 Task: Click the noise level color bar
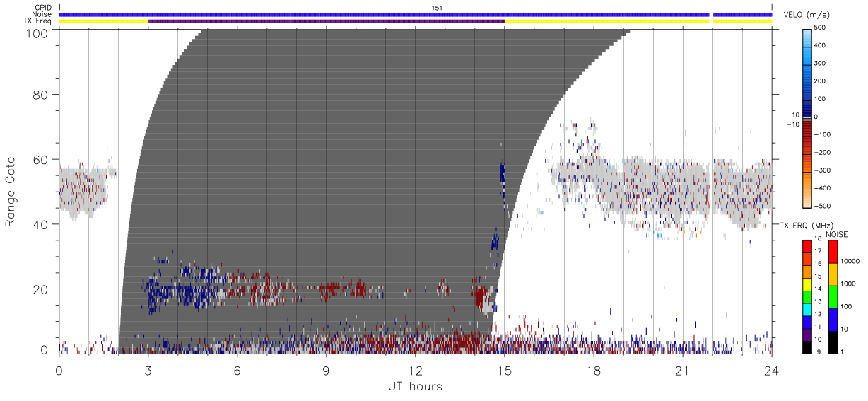833,296
